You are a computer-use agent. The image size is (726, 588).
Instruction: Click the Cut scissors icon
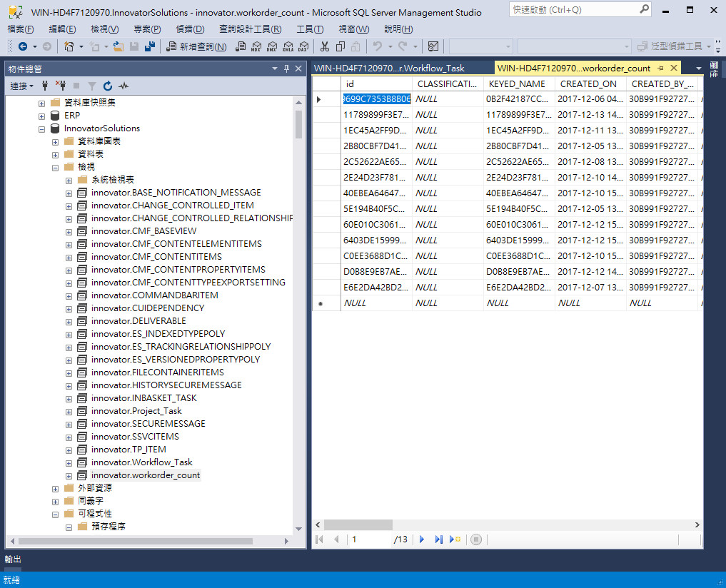(325, 46)
